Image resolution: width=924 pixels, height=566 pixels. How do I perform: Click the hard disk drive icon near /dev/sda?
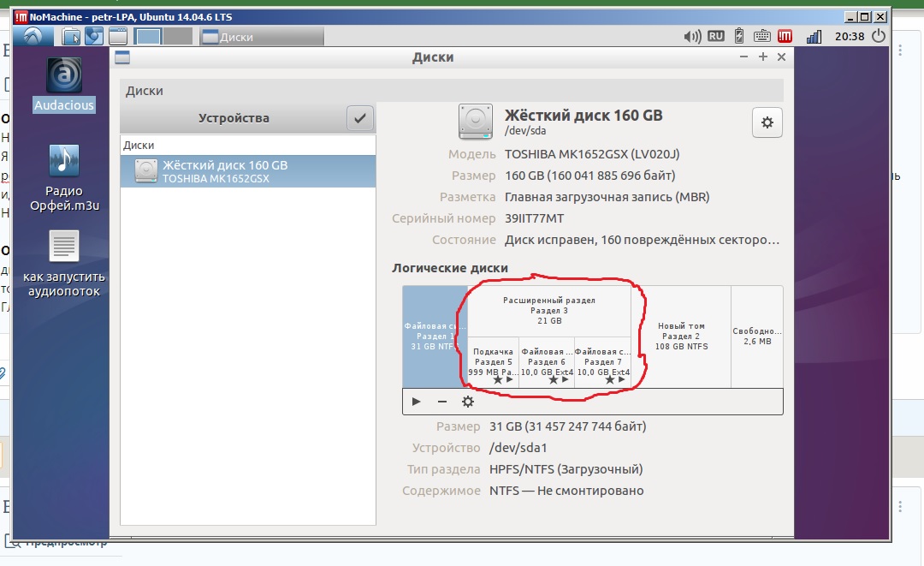[476, 122]
